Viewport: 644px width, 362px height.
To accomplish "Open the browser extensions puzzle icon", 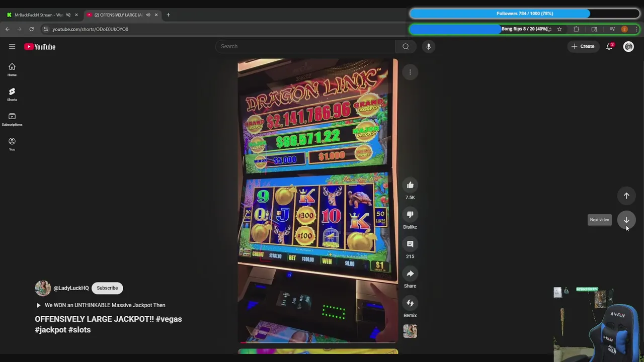I will click(577, 29).
